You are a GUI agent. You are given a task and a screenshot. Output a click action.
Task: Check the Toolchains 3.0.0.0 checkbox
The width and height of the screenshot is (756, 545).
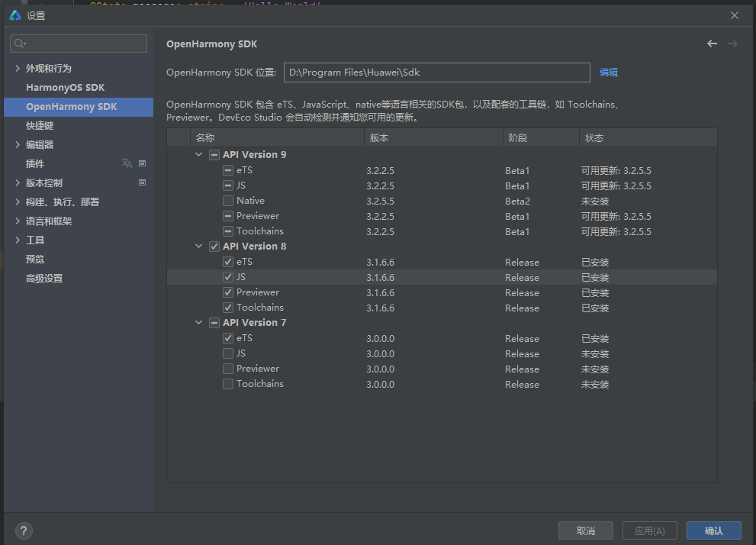pyautogui.click(x=228, y=384)
